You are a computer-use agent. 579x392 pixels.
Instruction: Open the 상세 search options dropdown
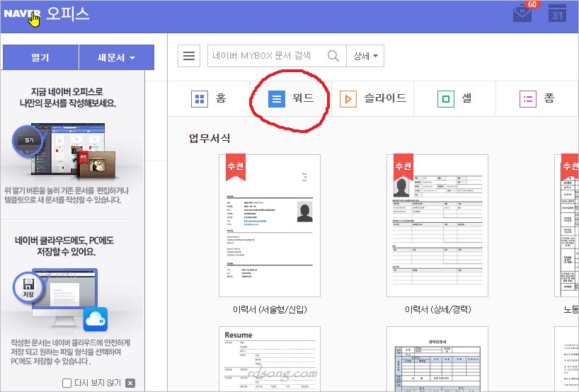[365, 56]
